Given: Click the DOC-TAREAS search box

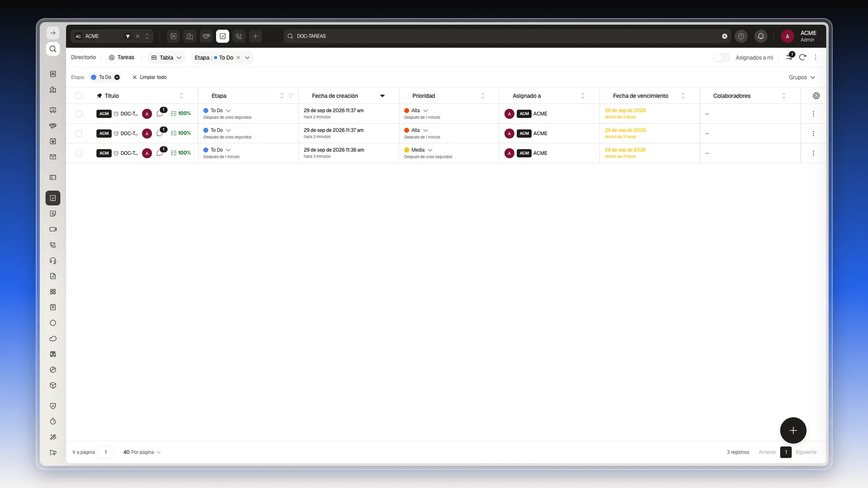Looking at the screenshot, I should (507, 36).
